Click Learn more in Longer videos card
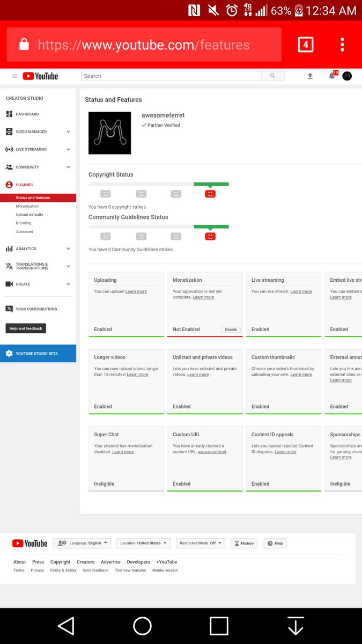The width and height of the screenshot is (362, 644). point(137,375)
